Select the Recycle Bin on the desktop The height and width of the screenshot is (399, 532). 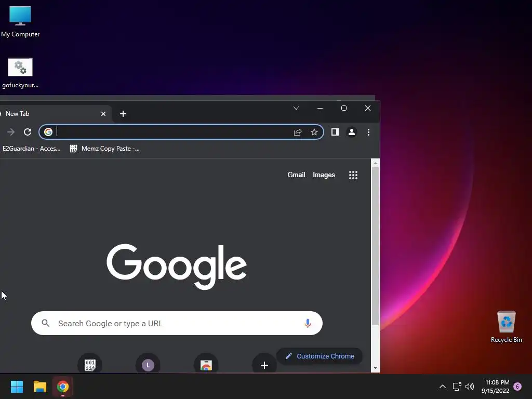point(506,326)
